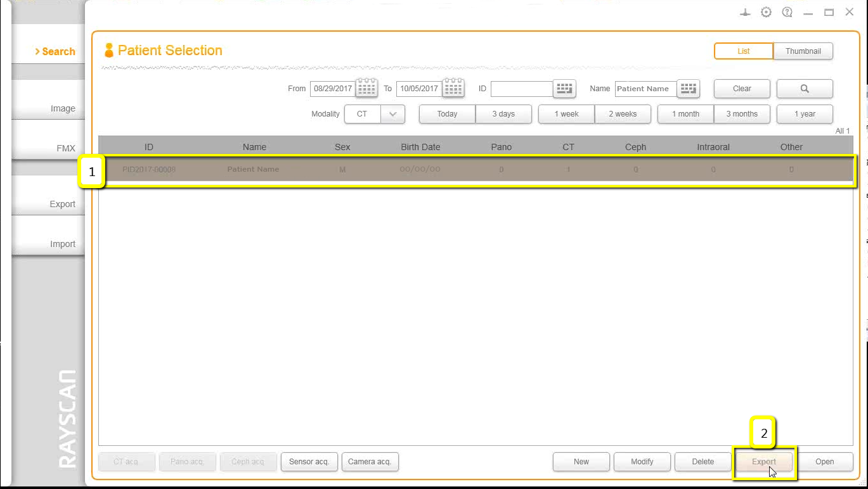
Task: Click the pin icon in title bar
Action: click(746, 12)
